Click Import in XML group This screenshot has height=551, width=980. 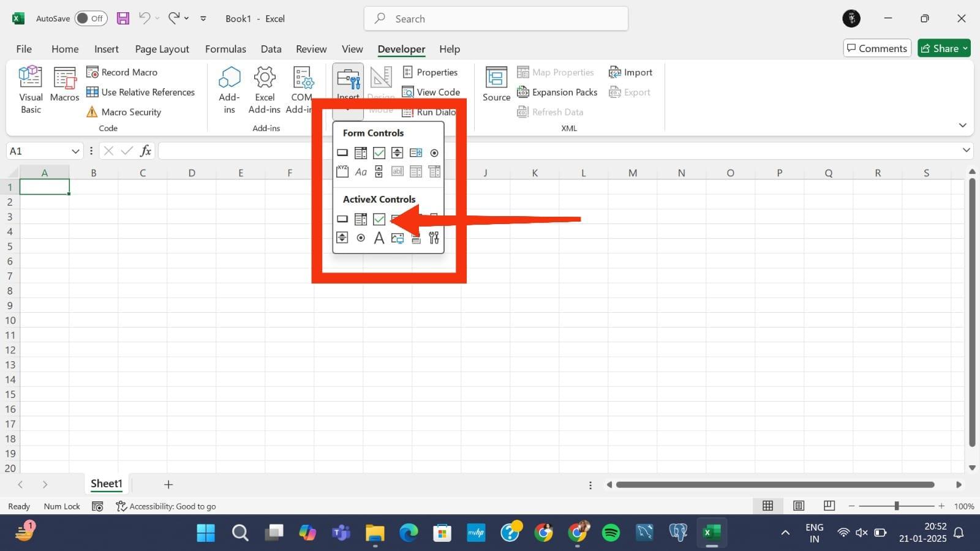[x=630, y=72]
